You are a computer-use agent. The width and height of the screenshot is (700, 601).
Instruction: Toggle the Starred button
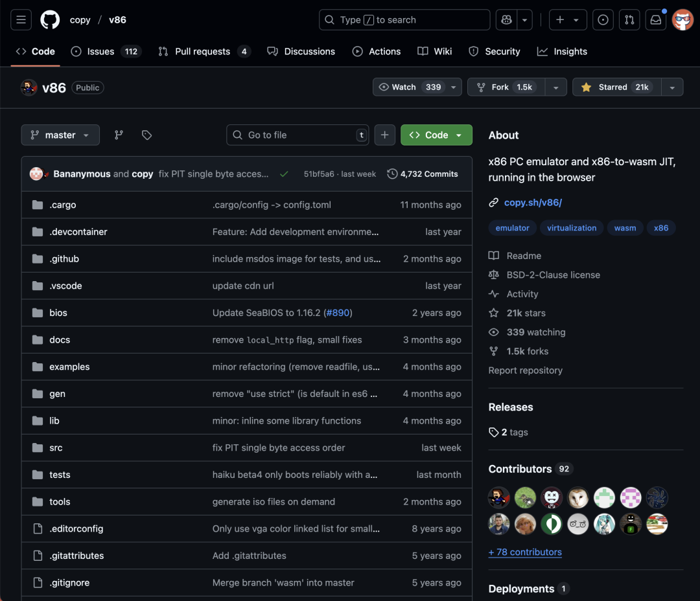(x=617, y=87)
